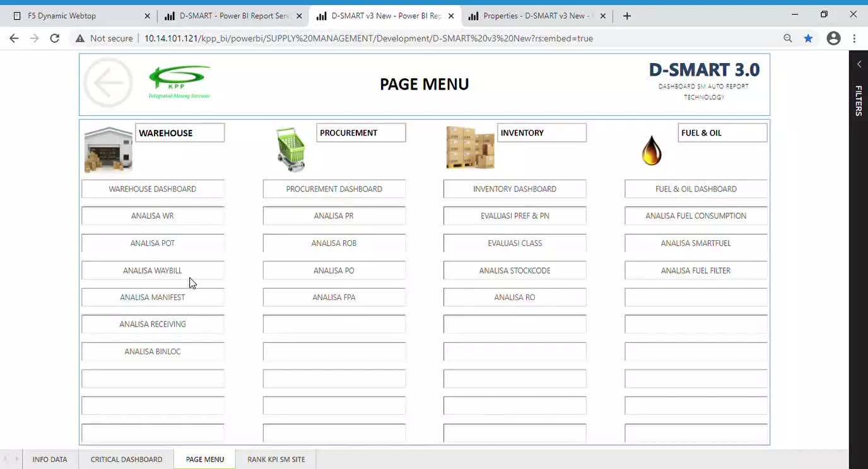Click the WAREHOUSE section header box

click(x=180, y=133)
